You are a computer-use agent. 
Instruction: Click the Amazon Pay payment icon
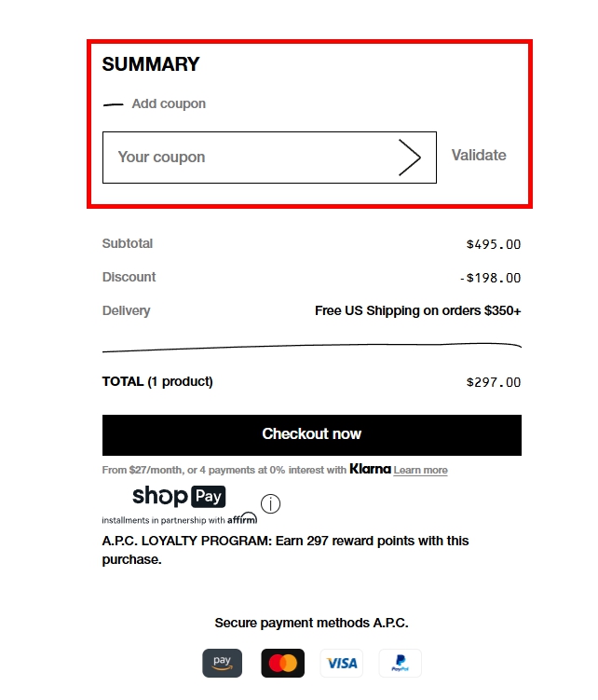pos(222,663)
